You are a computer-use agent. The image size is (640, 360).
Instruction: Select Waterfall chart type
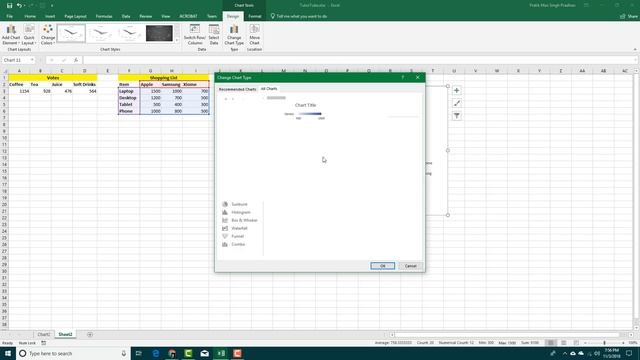[x=239, y=228]
